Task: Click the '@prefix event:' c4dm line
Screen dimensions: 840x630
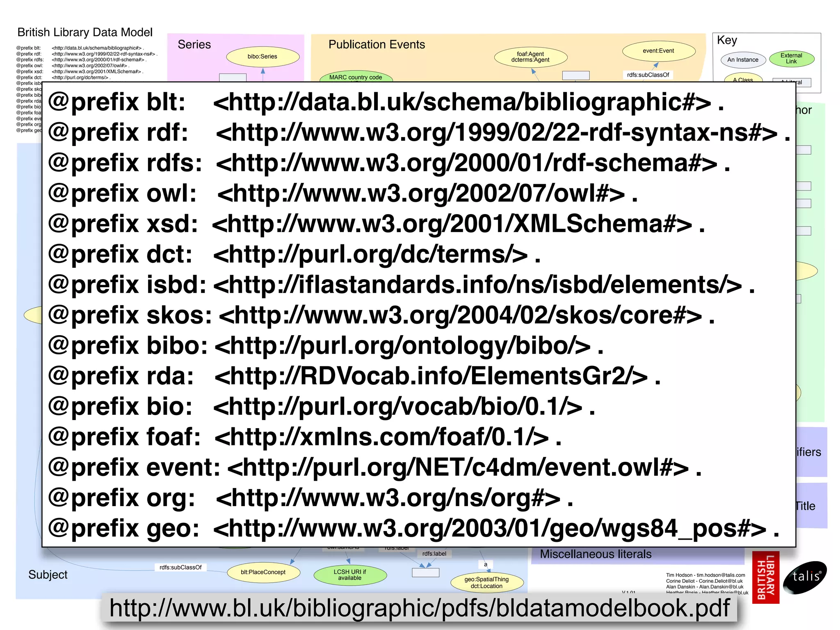Action: pos(374,468)
